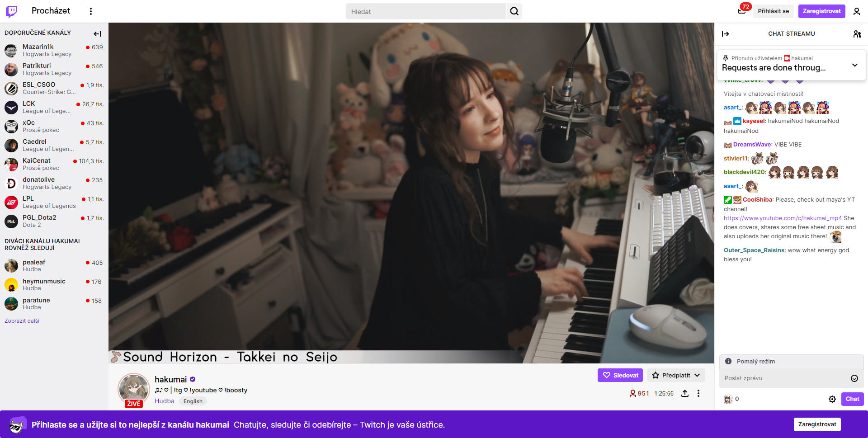Click the Sledovat follow button
Viewport: 868px width, 438px height.
pyautogui.click(x=620, y=375)
